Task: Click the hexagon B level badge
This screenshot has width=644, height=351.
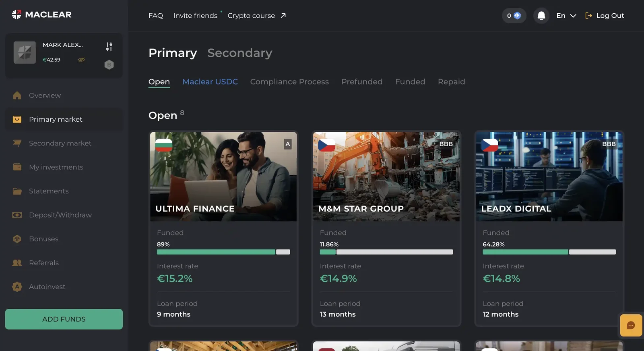Action: coord(109,64)
